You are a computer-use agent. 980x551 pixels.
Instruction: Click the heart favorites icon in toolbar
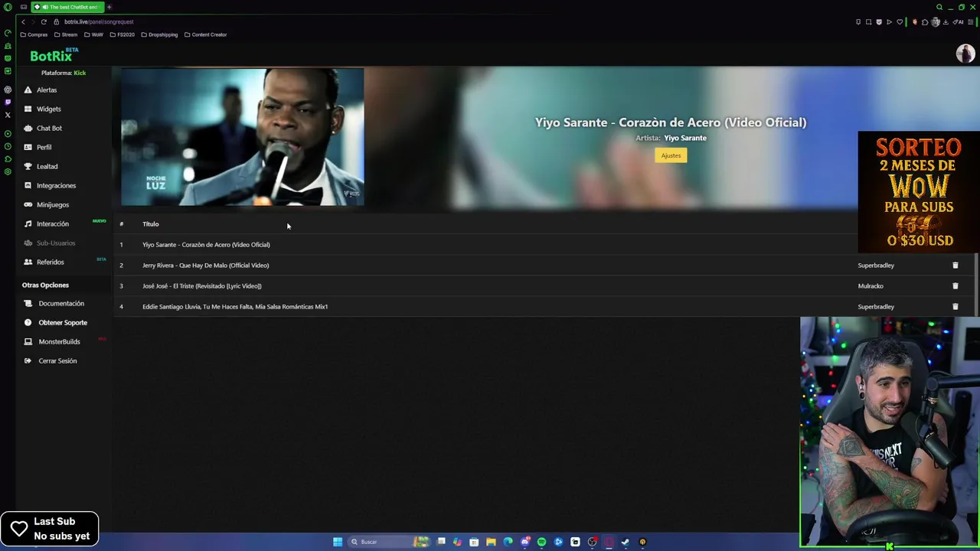tap(900, 21)
